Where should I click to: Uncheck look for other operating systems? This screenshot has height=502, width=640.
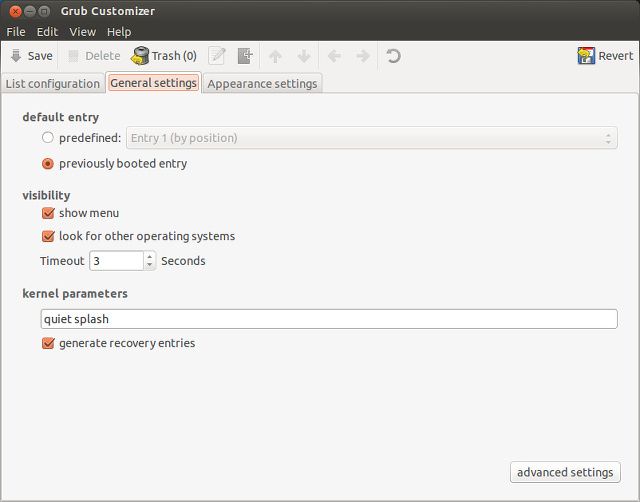(x=48, y=236)
